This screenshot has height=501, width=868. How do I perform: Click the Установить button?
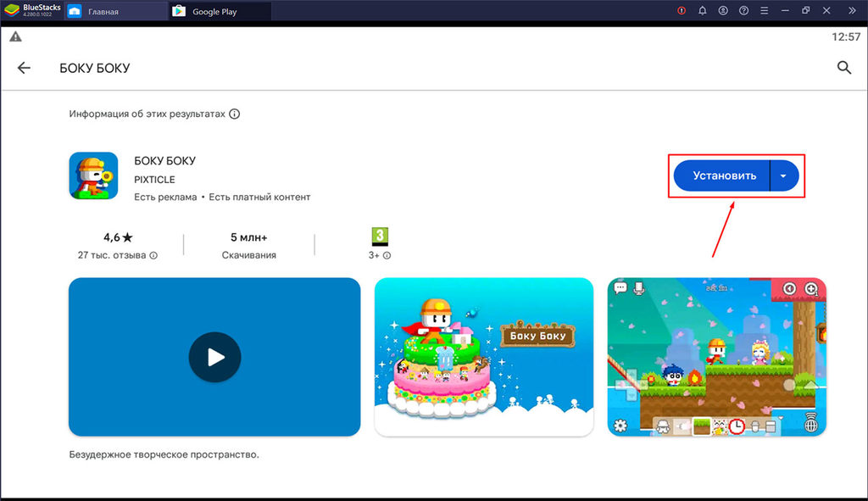click(721, 175)
